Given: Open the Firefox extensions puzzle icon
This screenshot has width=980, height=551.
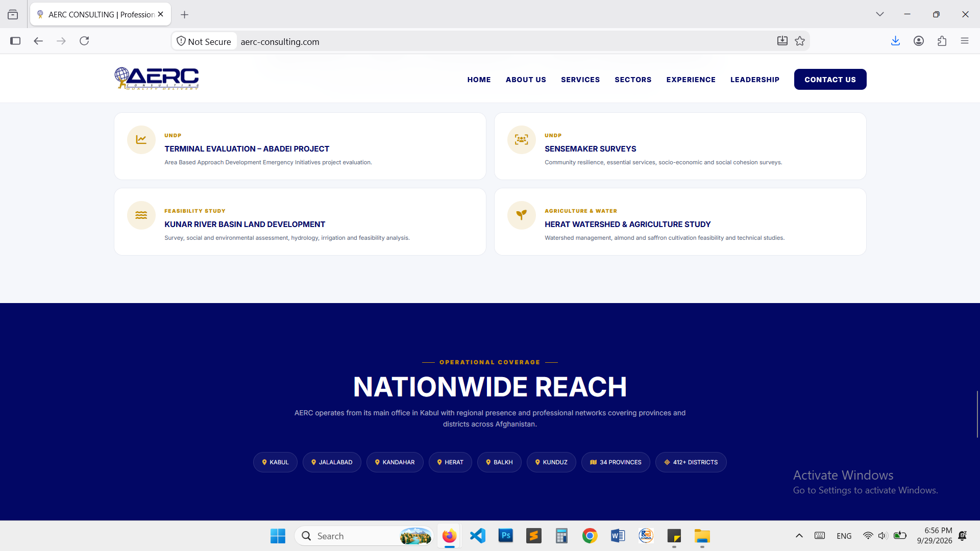Looking at the screenshot, I should (x=942, y=41).
